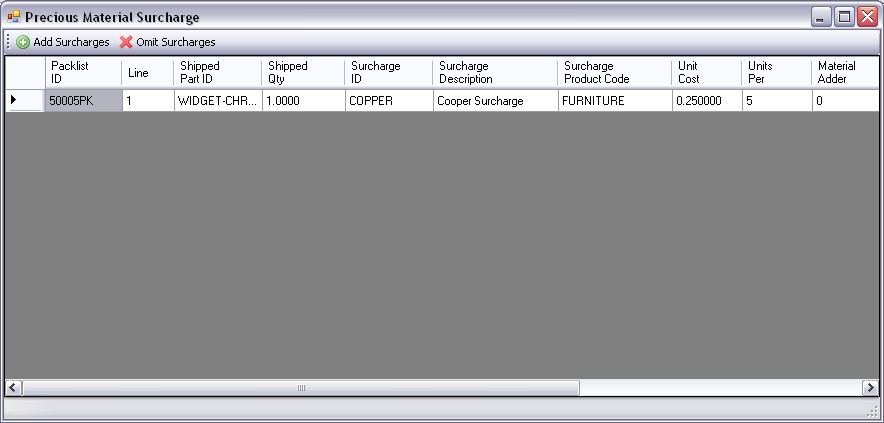Click the FURNITURE product code cell
Viewport: 884px width, 423px height.
pyautogui.click(x=615, y=101)
